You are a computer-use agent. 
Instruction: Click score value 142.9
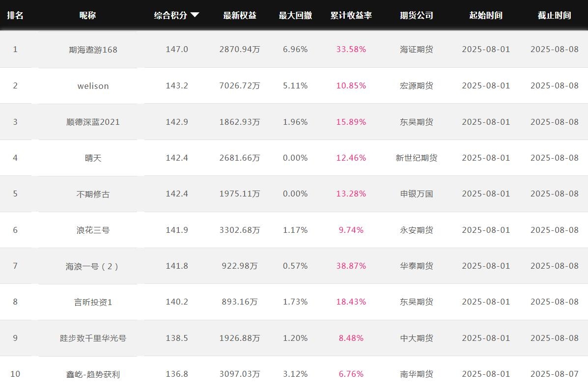pos(177,122)
